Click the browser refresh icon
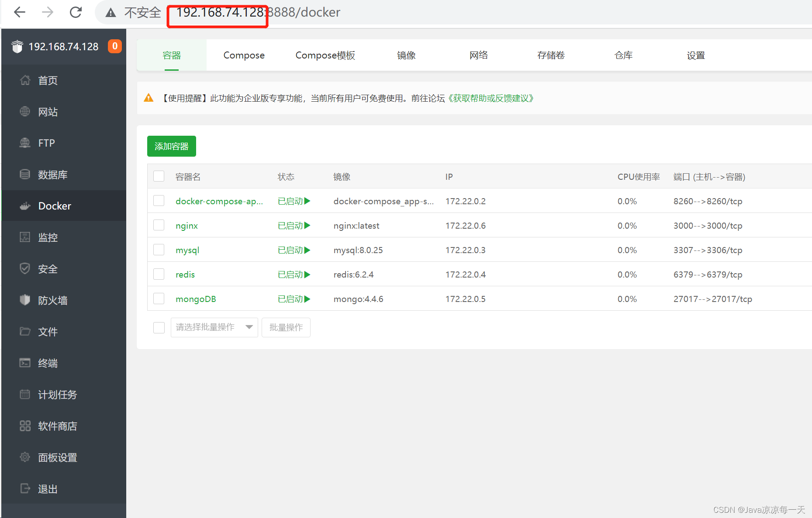The image size is (812, 518). [76, 12]
